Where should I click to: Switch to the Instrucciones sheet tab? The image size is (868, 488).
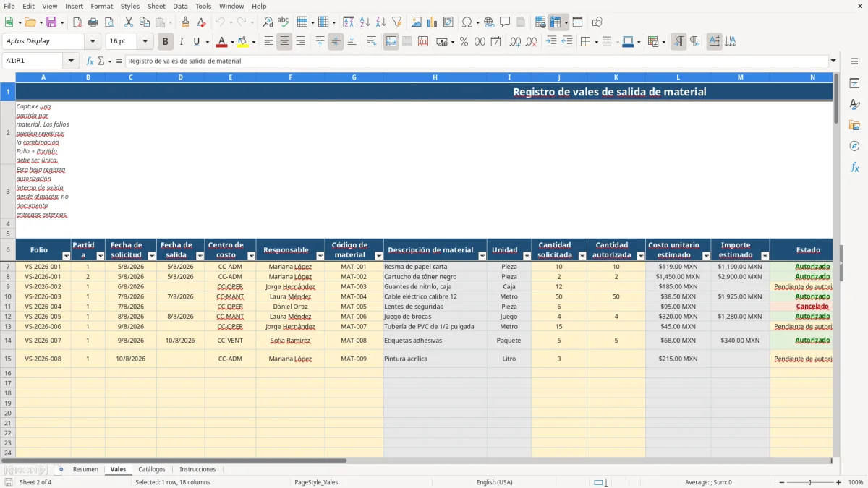197,469
